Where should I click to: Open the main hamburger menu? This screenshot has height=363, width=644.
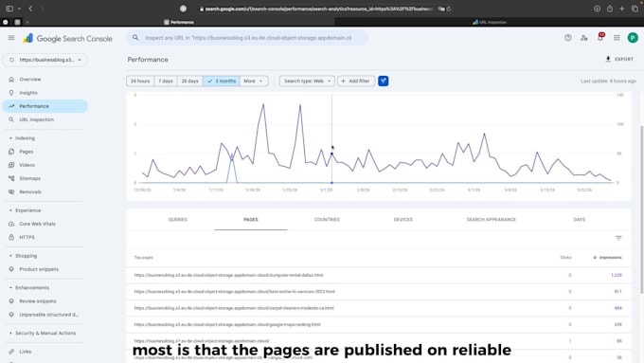coord(11,38)
